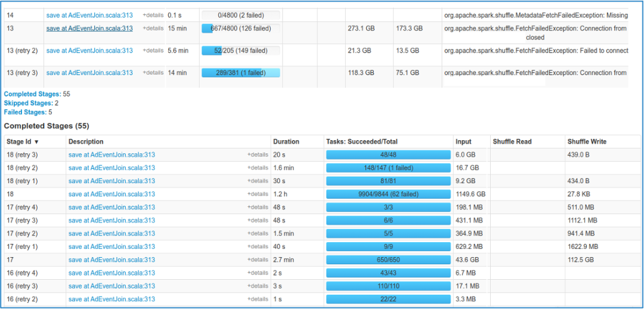The image size is (644, 309).
Task: Open stage 18 retry 2 description link
Action: [112, 168]
